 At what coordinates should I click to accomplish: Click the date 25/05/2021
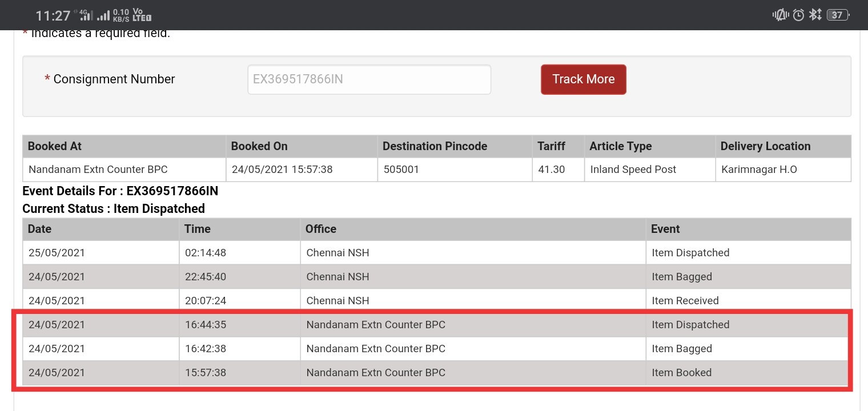(57, 253)
